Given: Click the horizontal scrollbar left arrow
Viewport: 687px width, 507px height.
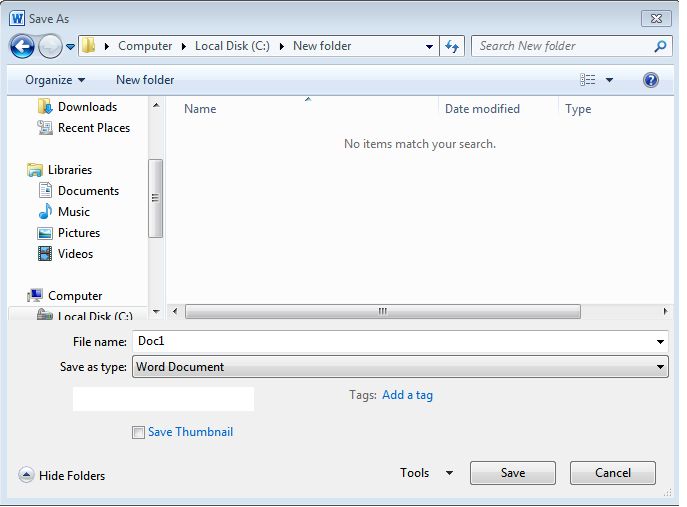Looking at the screenshot, I should (x=175, y=312).
